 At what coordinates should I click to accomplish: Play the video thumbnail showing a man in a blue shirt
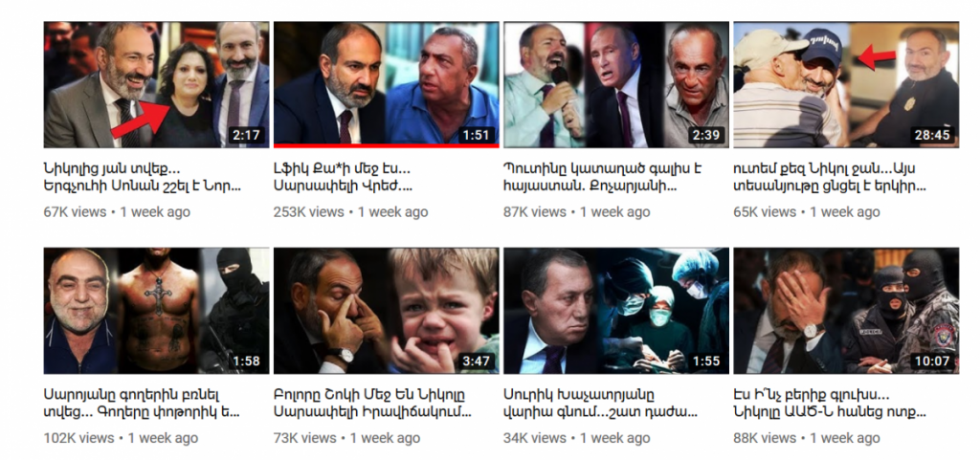pyautogui.click(x=387, y=83)
